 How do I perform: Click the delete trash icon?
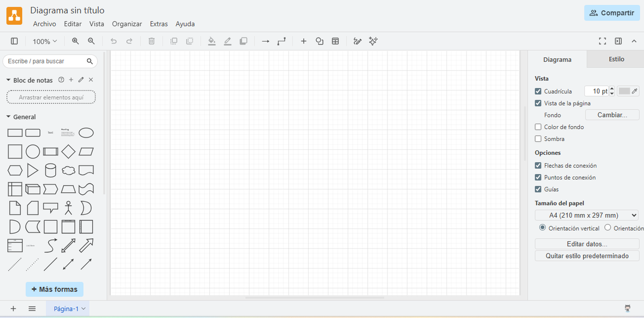[x=152, y=41]
